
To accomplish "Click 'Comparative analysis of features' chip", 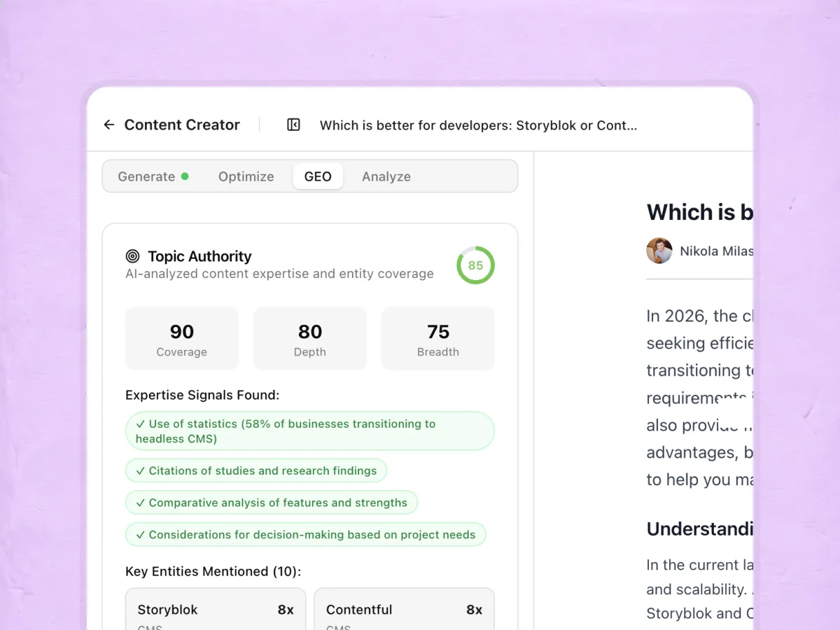I will click(272, 503).
